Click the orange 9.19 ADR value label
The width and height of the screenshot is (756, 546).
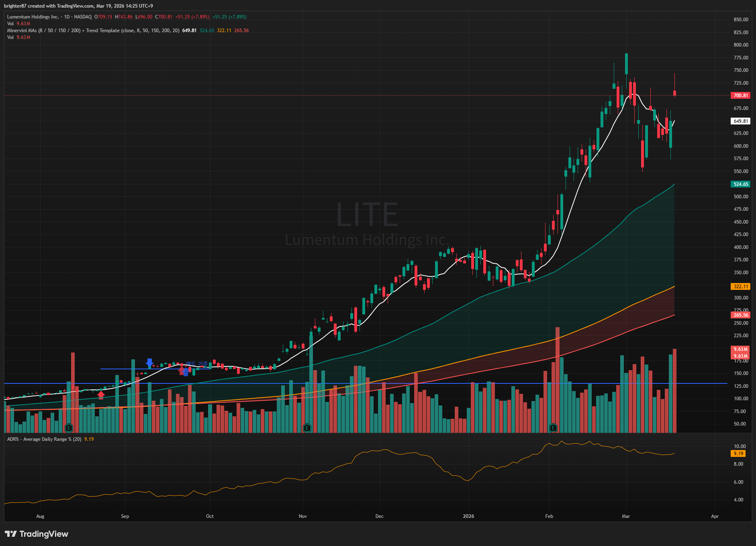(x=738, y=454)
